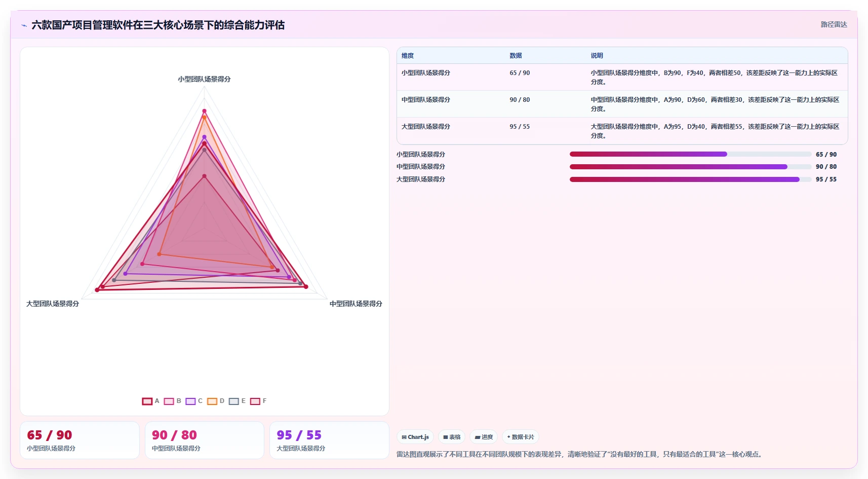868x479 pixels.
Task: Click the 小型团队场景得分 progress bar
Action: click(690, 154)
